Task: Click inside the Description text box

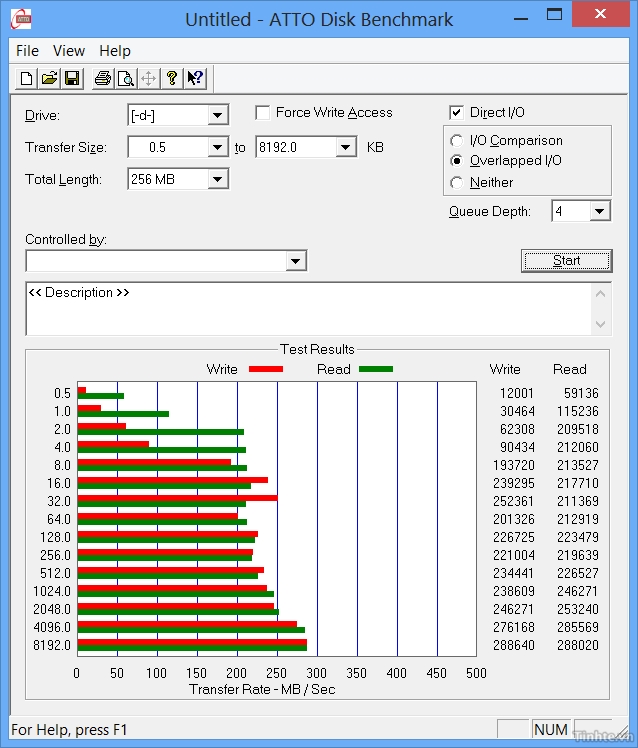Action: (x=308, y=309)
